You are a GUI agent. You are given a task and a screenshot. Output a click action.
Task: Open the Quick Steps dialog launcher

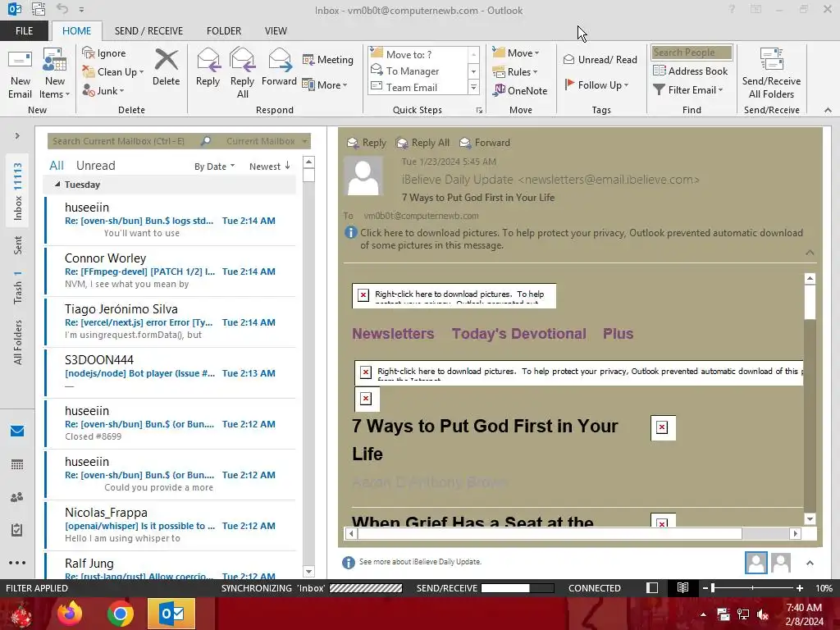(x=479, y=111)
